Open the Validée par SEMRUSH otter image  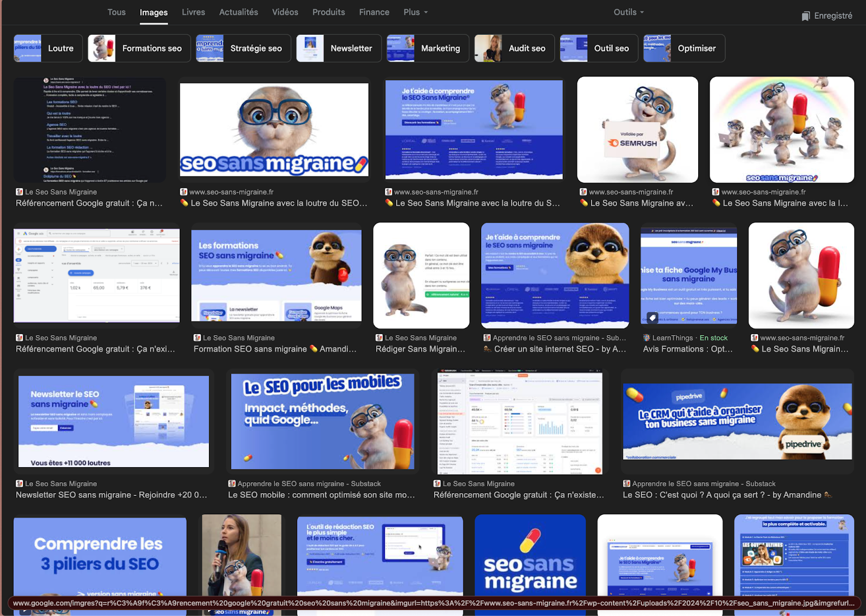coord(638,129)
